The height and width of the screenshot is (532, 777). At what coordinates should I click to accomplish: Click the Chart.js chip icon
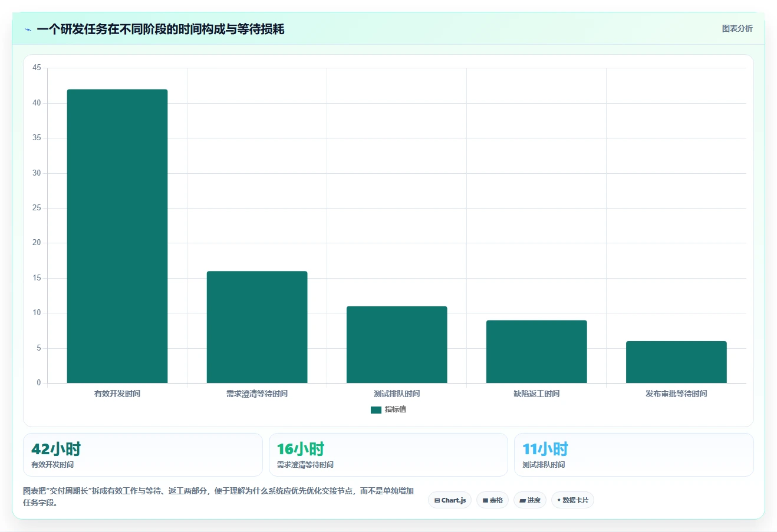437,501
